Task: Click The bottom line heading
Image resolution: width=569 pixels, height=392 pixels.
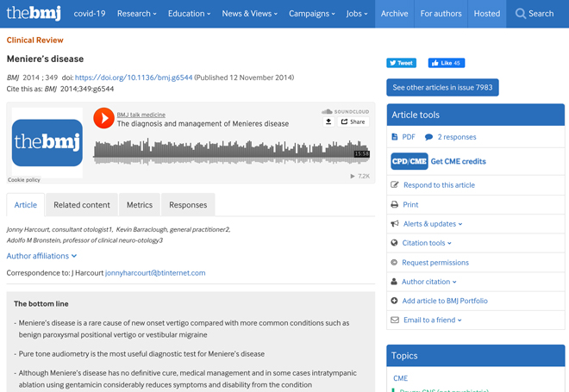Action: click(x=41, y=304)
